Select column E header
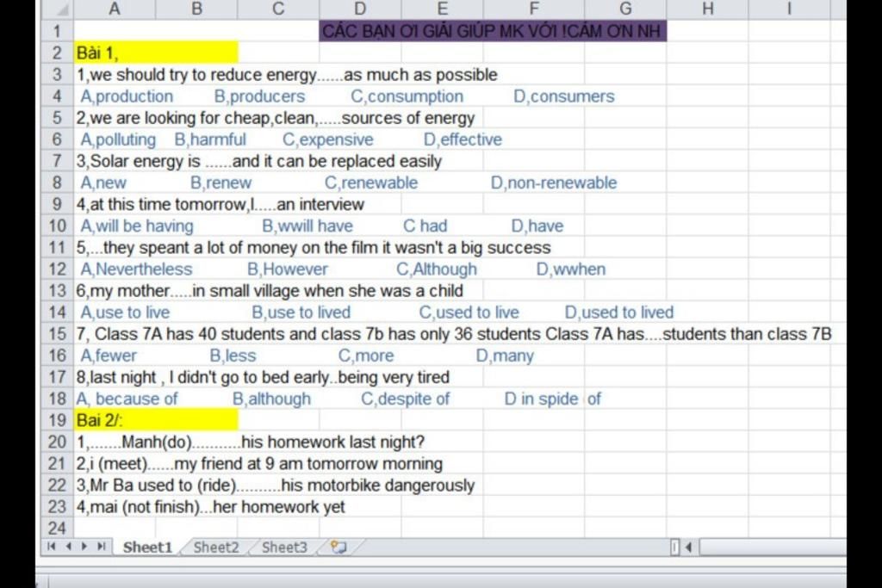Screen dimensions: 882x588 [x=442, y=9]
